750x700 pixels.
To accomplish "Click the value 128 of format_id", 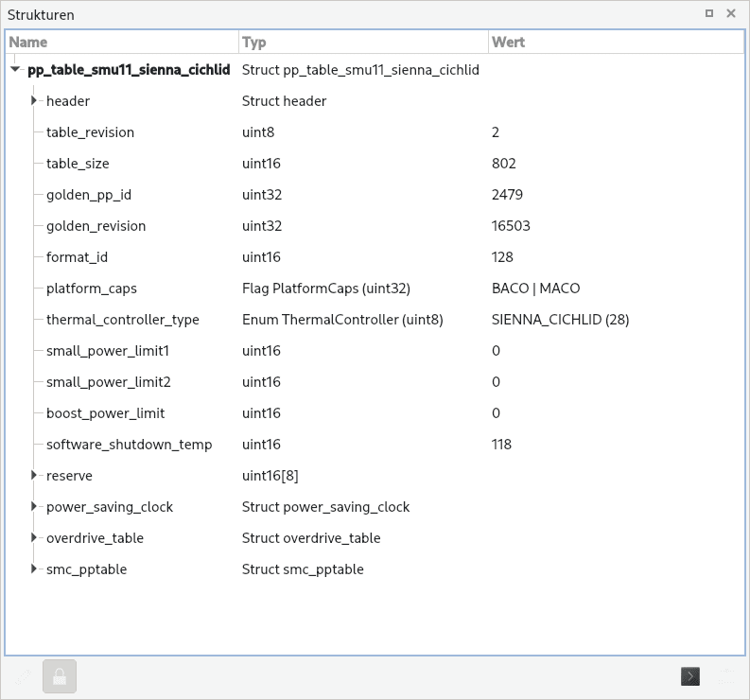I will pos(502,257).
